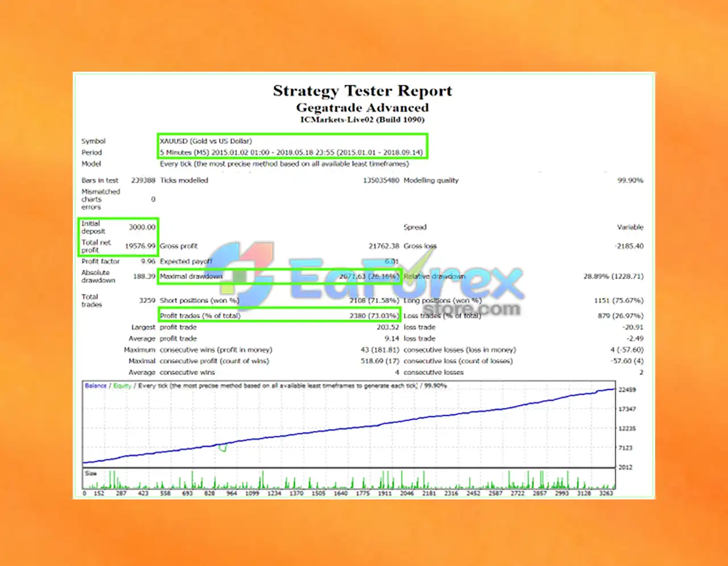The width and height of the screenshot is (728, 566).
Task: Click the "Total net profit" label
Action: 96,246
